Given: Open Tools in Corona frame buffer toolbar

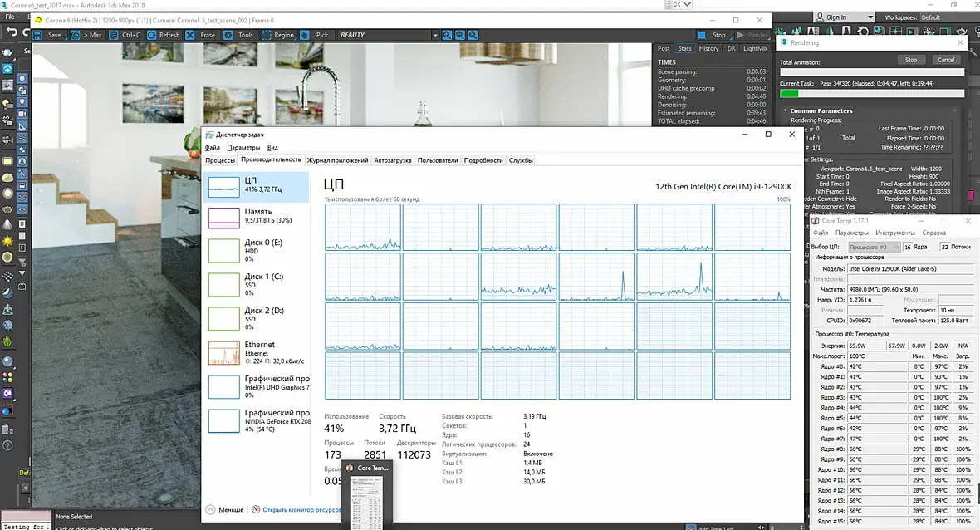Looking at the screenshot, I should [239, 35].
